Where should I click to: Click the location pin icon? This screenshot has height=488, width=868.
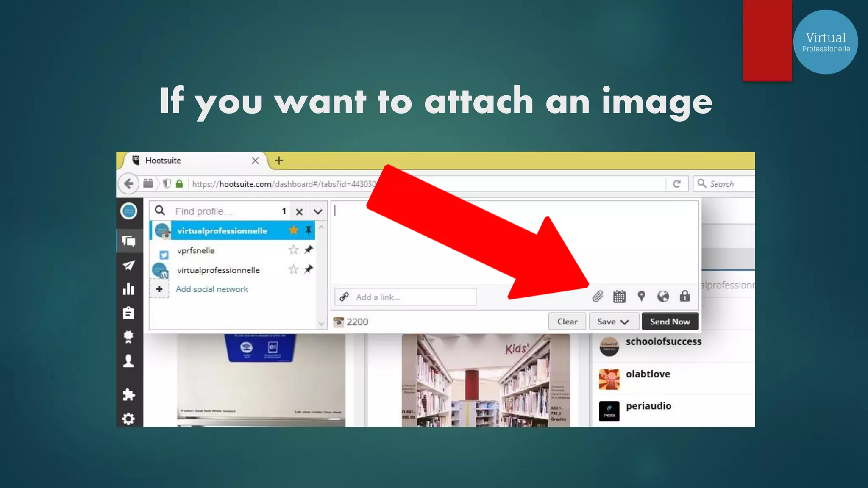[x=641, y=296]
